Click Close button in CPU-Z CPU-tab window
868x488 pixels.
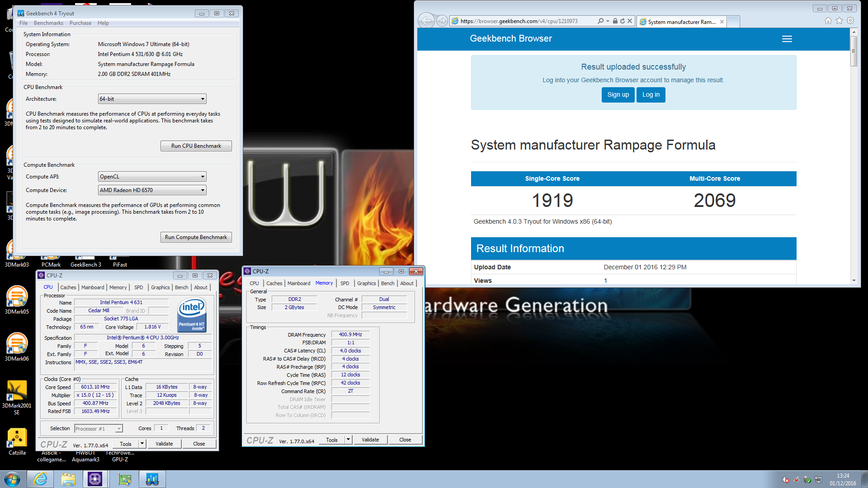(199, 444)
